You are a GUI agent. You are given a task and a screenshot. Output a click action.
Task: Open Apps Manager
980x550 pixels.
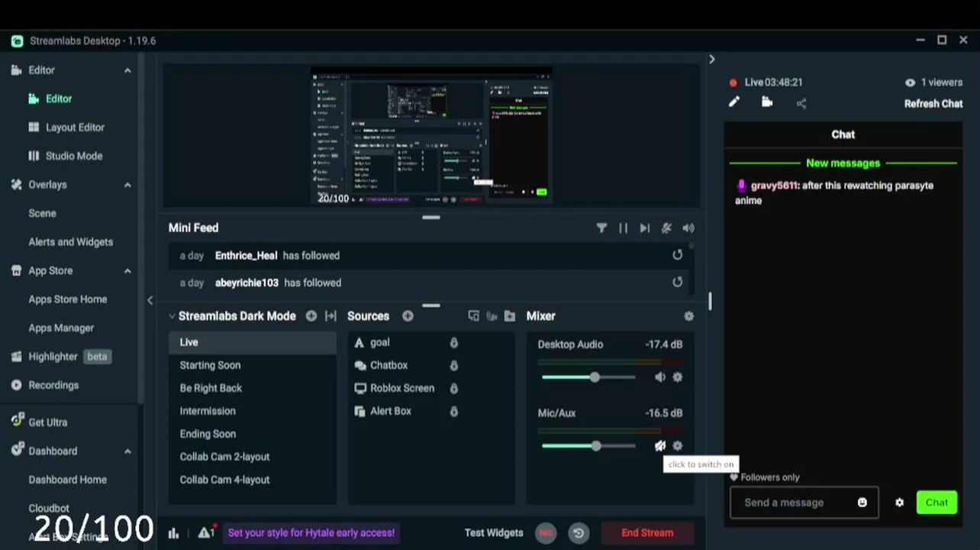coord(61,328)
